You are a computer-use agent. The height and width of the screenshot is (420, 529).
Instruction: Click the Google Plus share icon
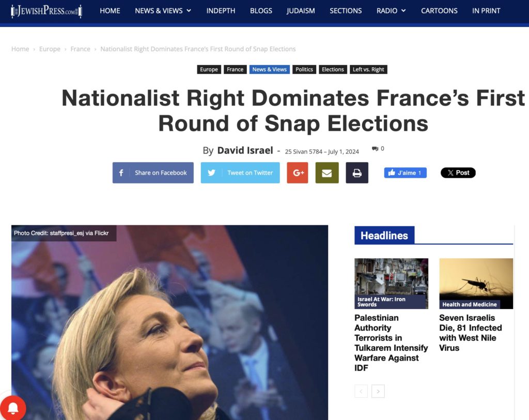pyautogui.click(x=298, y=173)
